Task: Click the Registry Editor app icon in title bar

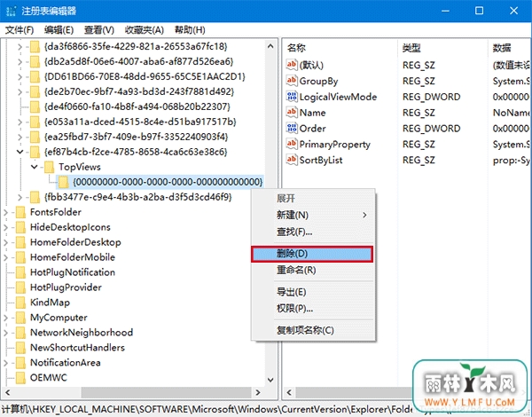Action: coord(11,11)
